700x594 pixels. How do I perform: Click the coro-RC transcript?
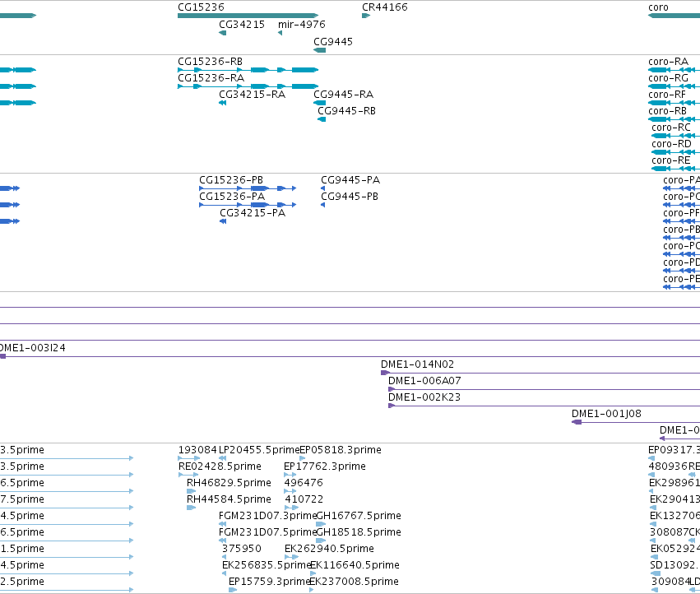676,136
